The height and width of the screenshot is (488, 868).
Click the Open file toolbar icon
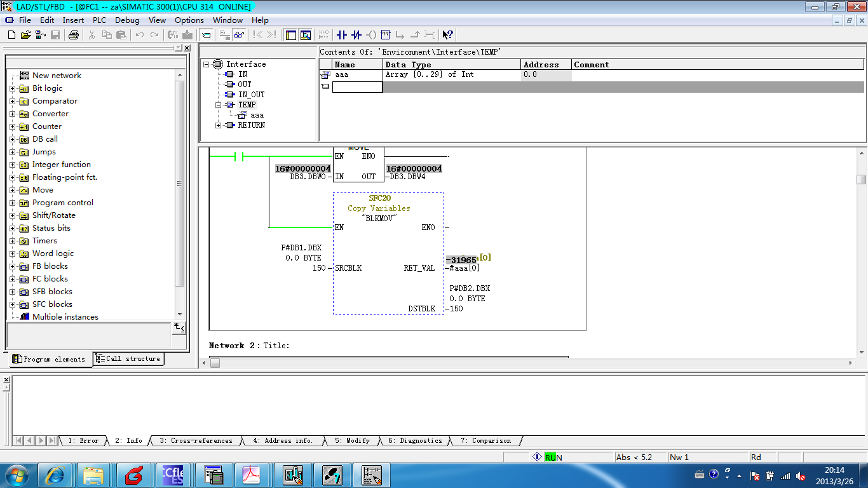pyautogui.click(x=26, y=35)
